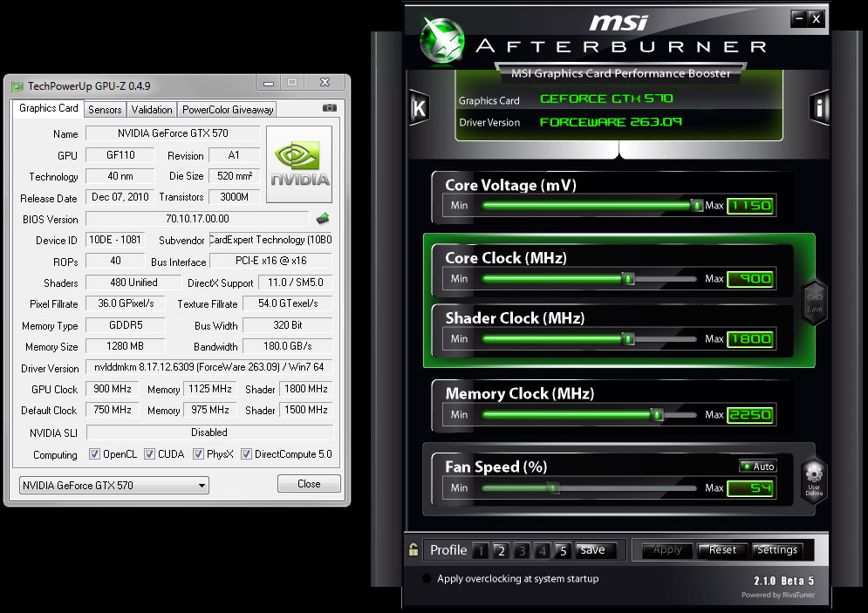Click the GPU field GF110
Viewport: 868px width, 613px height.
coord(120,155)
